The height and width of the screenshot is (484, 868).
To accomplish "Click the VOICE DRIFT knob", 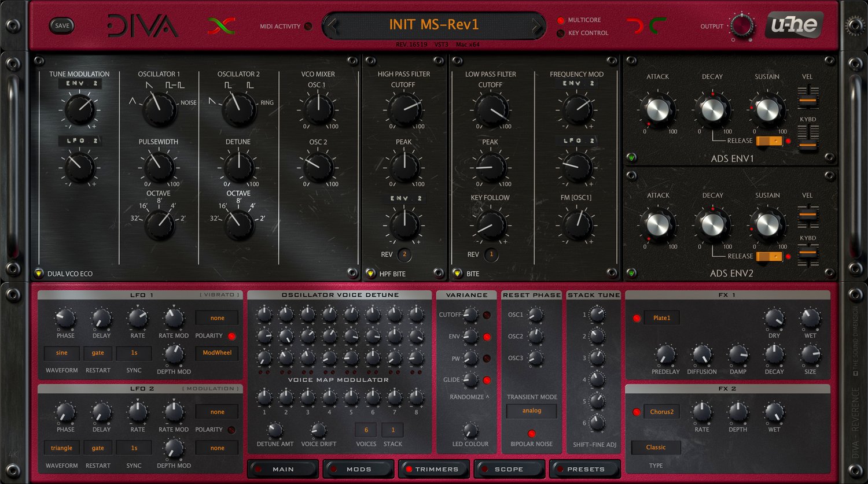I will [318, 431].
